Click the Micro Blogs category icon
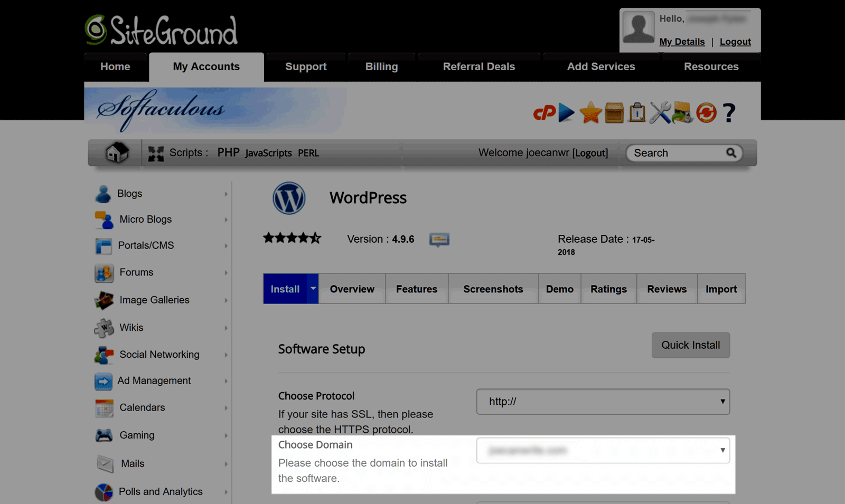This screenshot has height=504, width=845. 104,220
